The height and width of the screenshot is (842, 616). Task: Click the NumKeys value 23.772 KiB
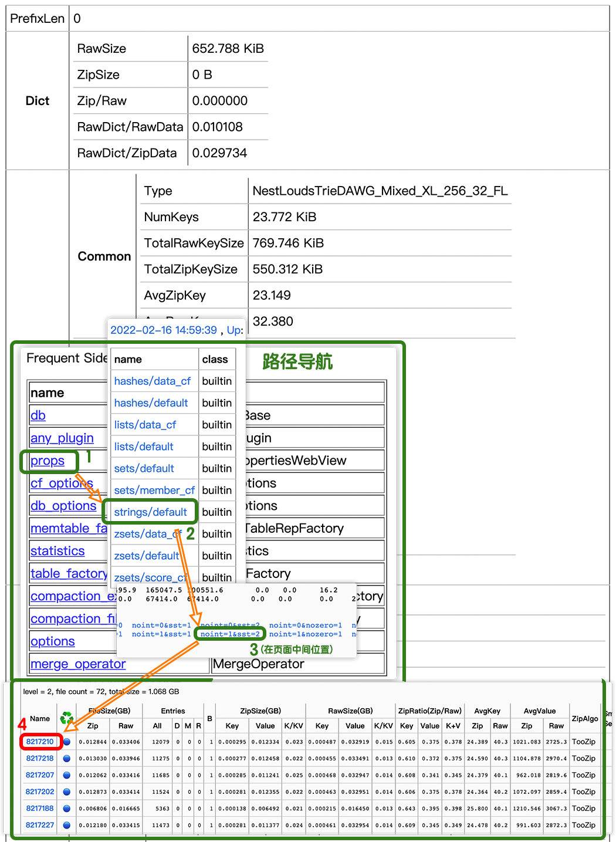point(285,217)
